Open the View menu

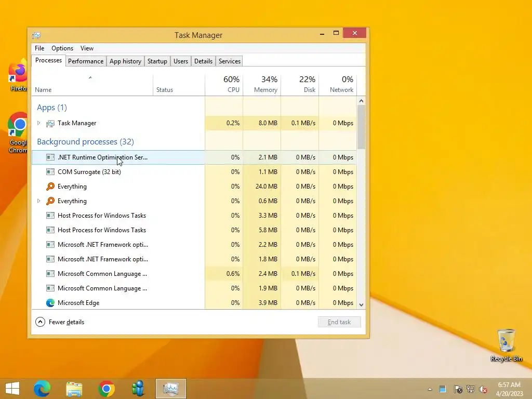(x=87, y=48)
